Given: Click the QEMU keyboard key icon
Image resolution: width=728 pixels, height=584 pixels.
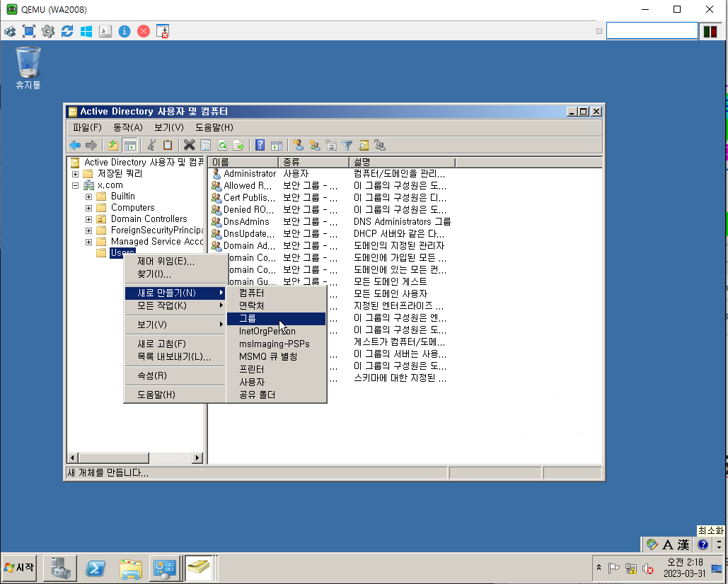Looking at the screenshot, I should click(105, 31).
